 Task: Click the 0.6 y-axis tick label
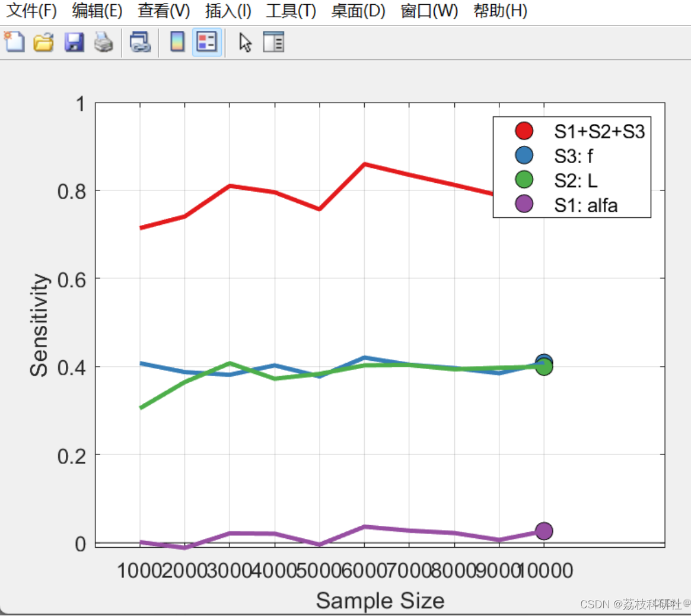[x=71, y=280]
